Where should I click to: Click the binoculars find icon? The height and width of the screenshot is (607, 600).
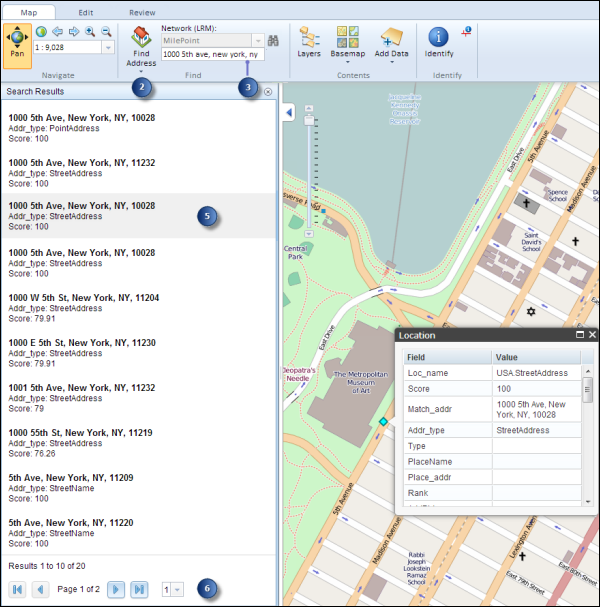point(272,39)
